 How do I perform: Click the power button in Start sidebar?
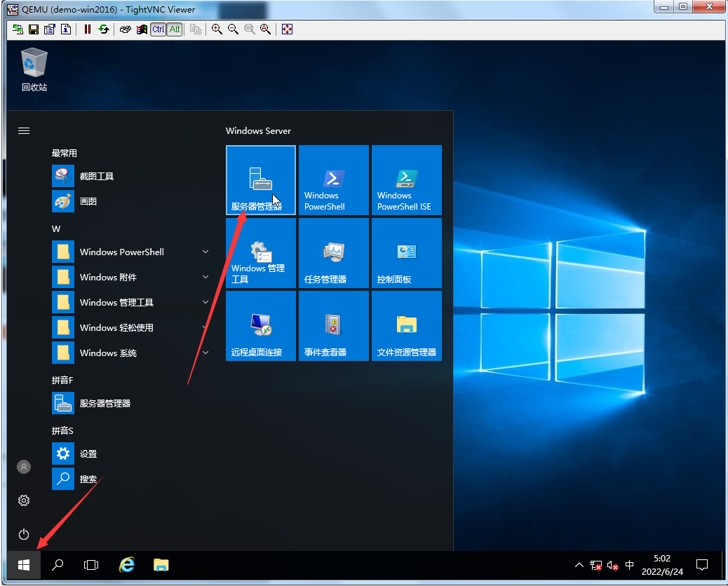click(x=24, y=535)
